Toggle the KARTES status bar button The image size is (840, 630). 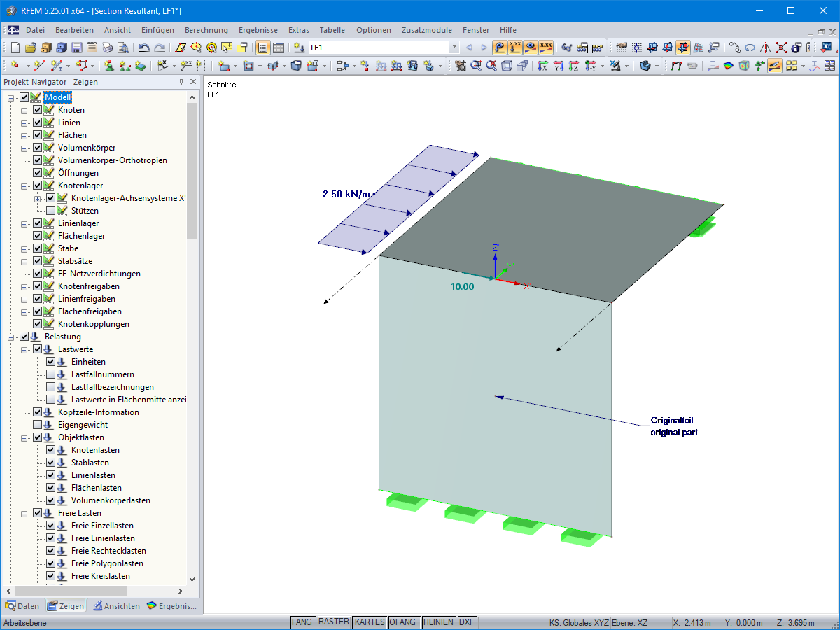pos(370,622)
